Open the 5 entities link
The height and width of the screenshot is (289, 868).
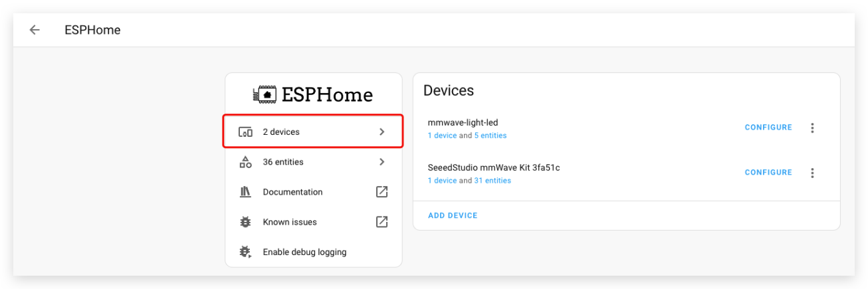click(x=490, y=136)
